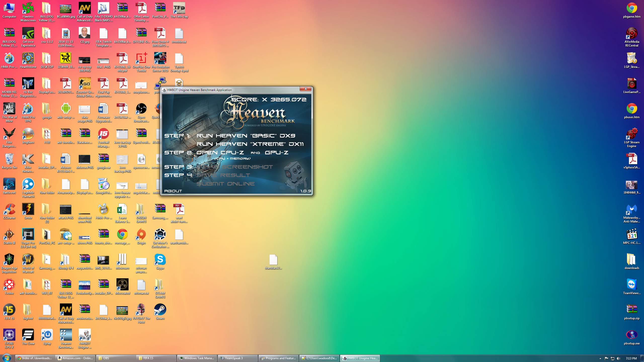Open AVerMedia RECentral shortcut
Image resolution: width=644 pixels, height=362 pixels.
pos(632,37)
